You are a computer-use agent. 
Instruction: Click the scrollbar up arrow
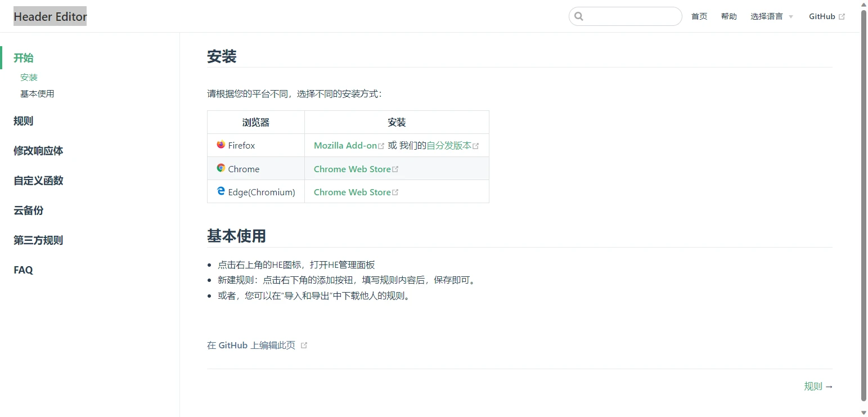pyautogui.click(x=863, y=4)
